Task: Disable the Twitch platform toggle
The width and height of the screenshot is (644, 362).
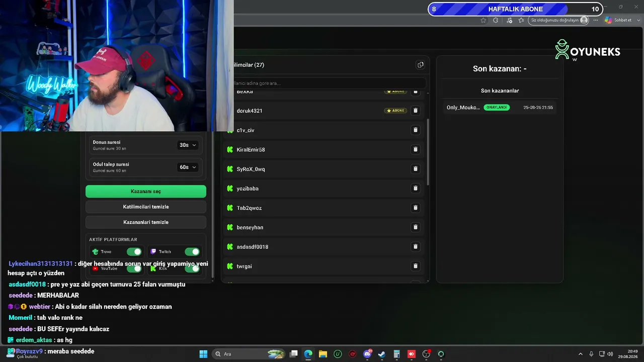Action: coord(192,252)
